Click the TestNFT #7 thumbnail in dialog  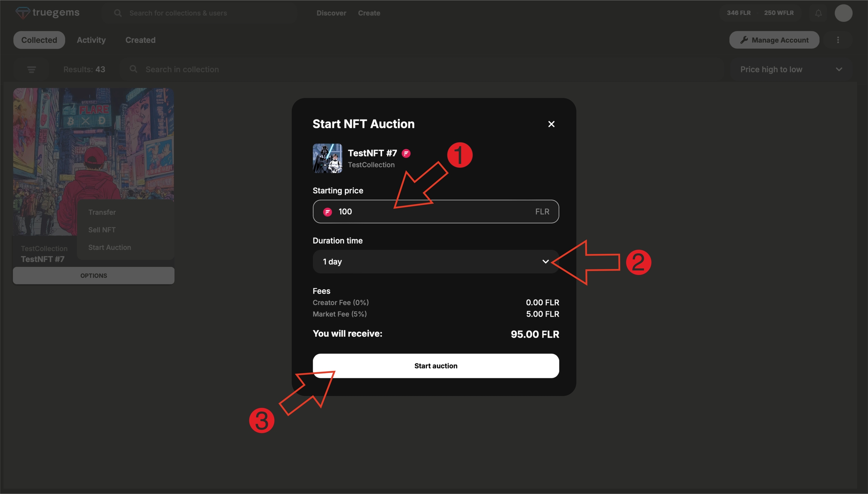tap(327, 158)
